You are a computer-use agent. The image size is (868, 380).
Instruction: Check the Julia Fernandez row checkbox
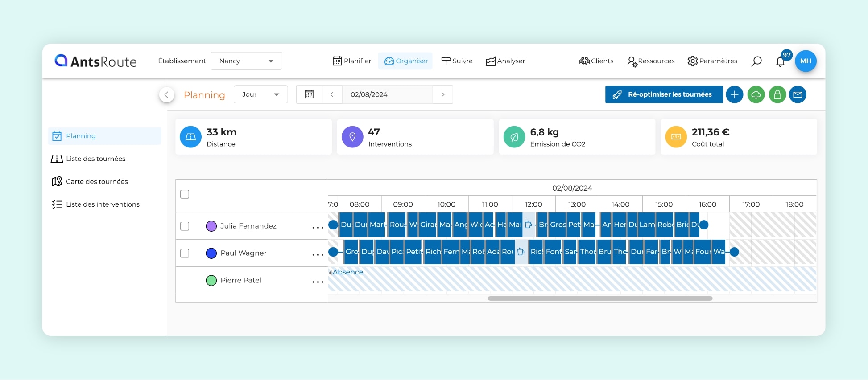click(x=185, y=226)
